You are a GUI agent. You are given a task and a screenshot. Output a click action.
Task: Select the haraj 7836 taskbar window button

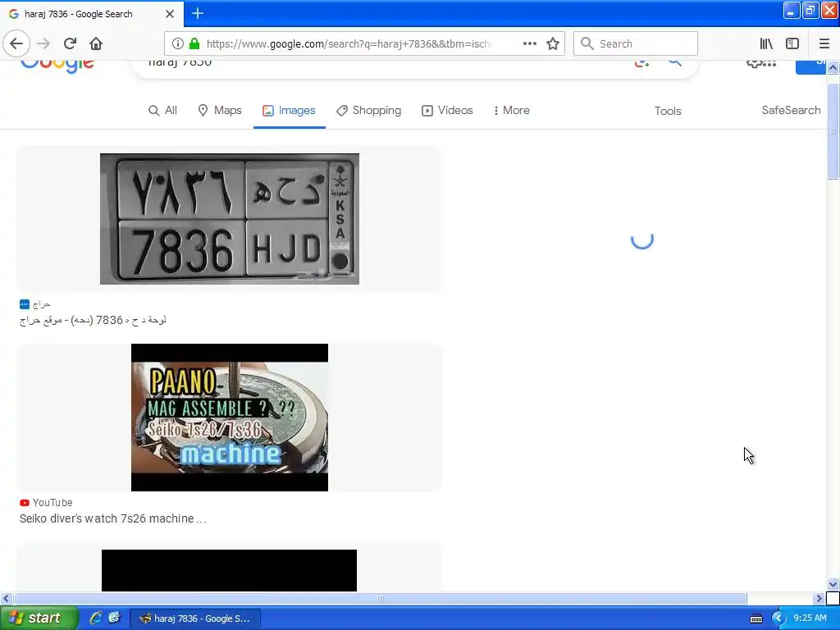(195, 619)
